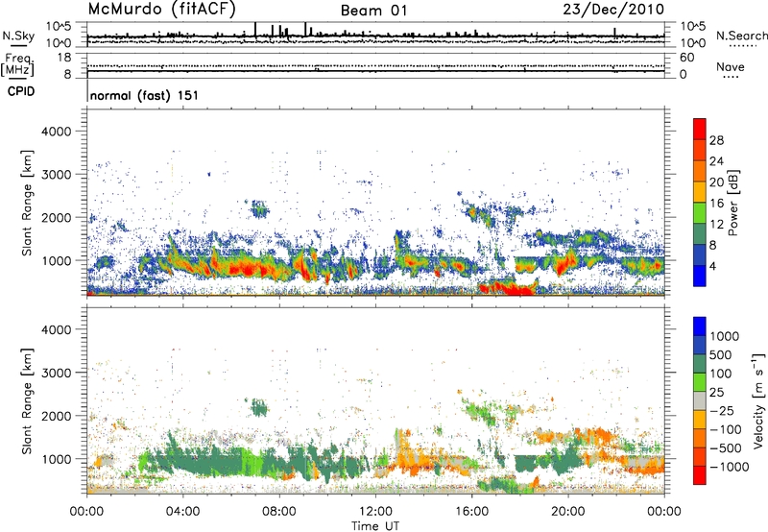Click tall N.Sky noise spike near 07:00
Viewport: 768px width, 532px height.
pyautogui.click(x=255, y=30)
